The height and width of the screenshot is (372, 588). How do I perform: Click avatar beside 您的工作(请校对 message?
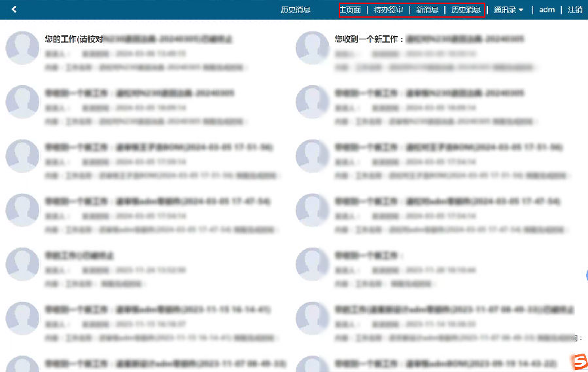pyautogui.click(x=22, y=48)
